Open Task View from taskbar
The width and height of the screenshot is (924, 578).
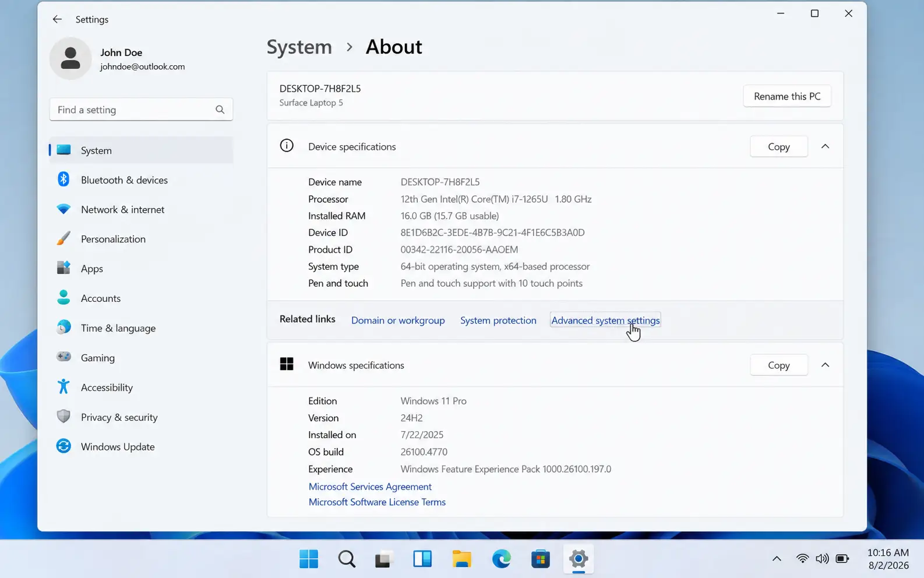point(385,559)
